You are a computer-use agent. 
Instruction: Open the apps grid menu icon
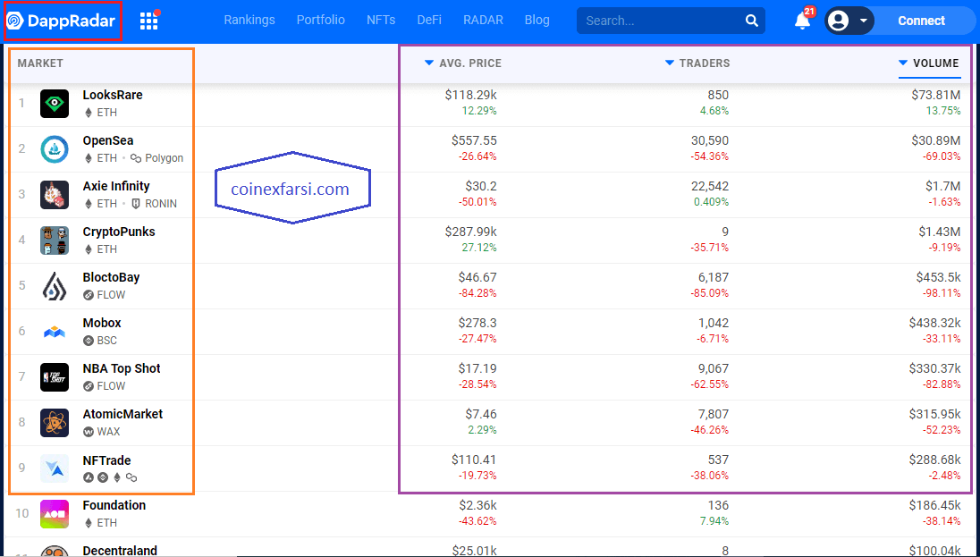coord(148,21)
